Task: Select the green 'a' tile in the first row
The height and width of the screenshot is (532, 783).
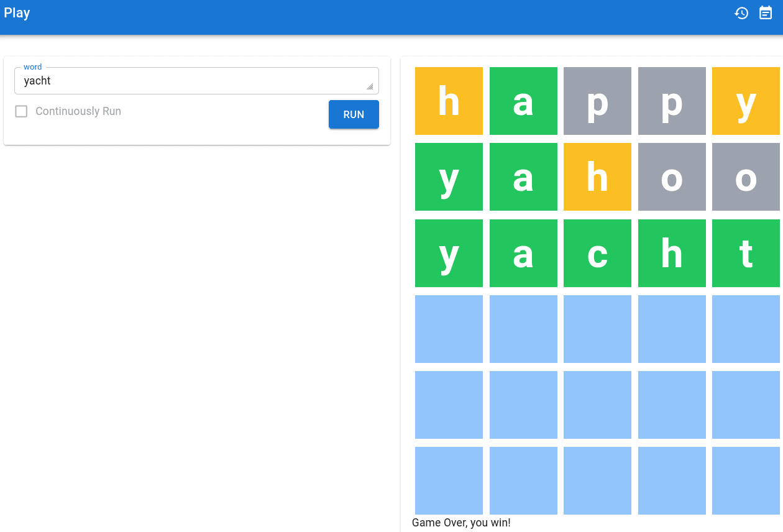Action: (523, 101)
